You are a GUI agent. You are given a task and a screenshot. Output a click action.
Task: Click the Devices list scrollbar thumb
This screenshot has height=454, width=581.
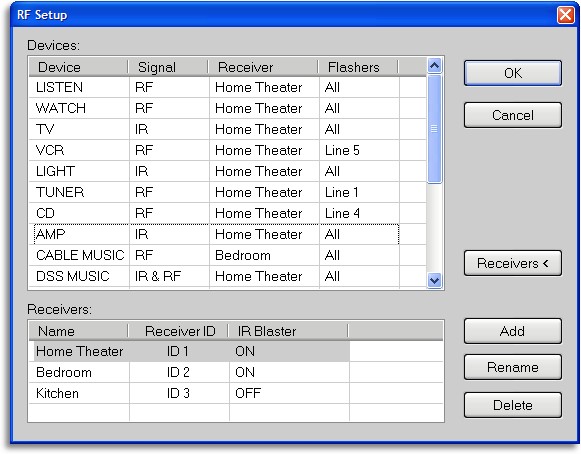pyautogui.click(x=434, y=128)
